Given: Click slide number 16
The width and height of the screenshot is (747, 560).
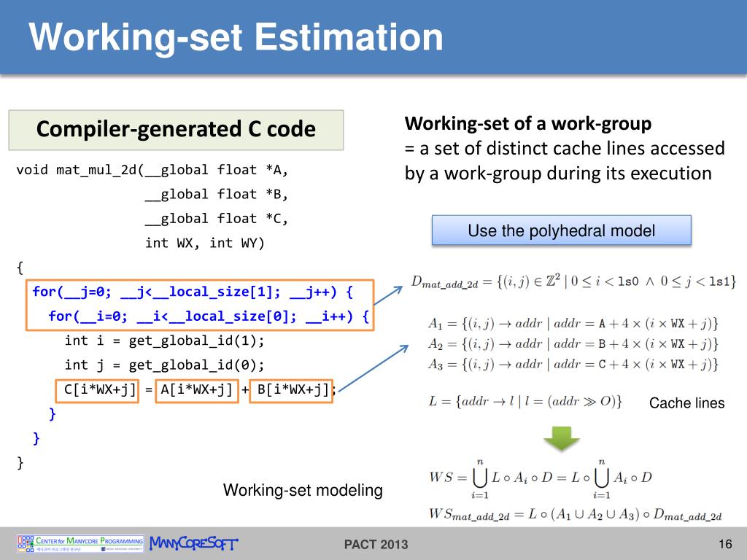Looking at the screenshot, I should pos(724,544).
